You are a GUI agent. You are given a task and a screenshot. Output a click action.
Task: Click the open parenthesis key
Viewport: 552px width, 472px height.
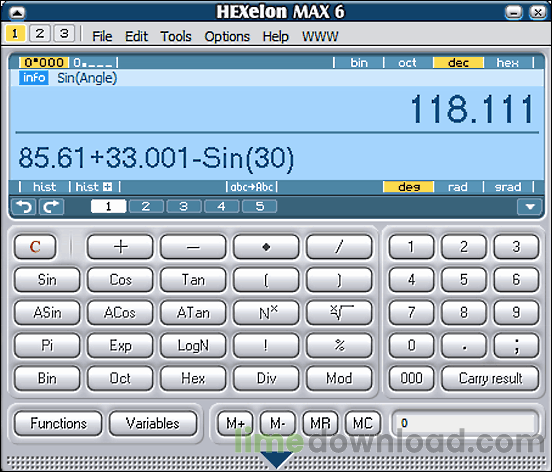pos(266,280)
